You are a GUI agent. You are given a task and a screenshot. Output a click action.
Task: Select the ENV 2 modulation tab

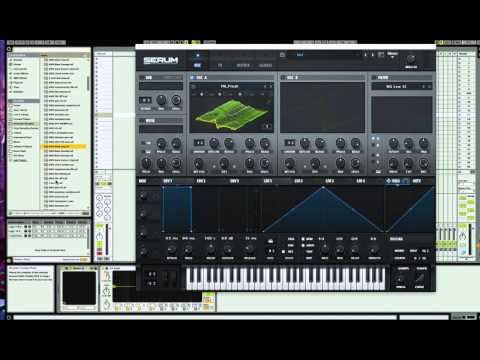201,181
